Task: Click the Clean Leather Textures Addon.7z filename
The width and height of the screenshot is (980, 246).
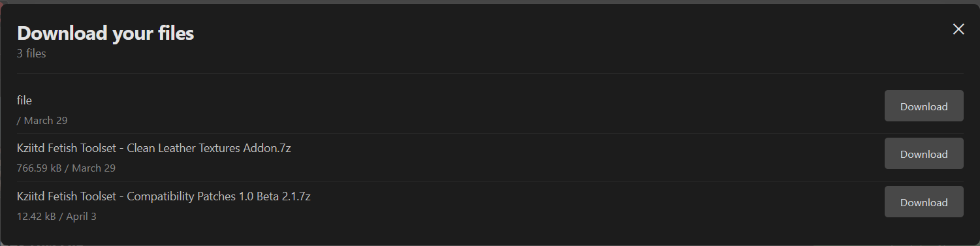Action: (x=154, y=148)
